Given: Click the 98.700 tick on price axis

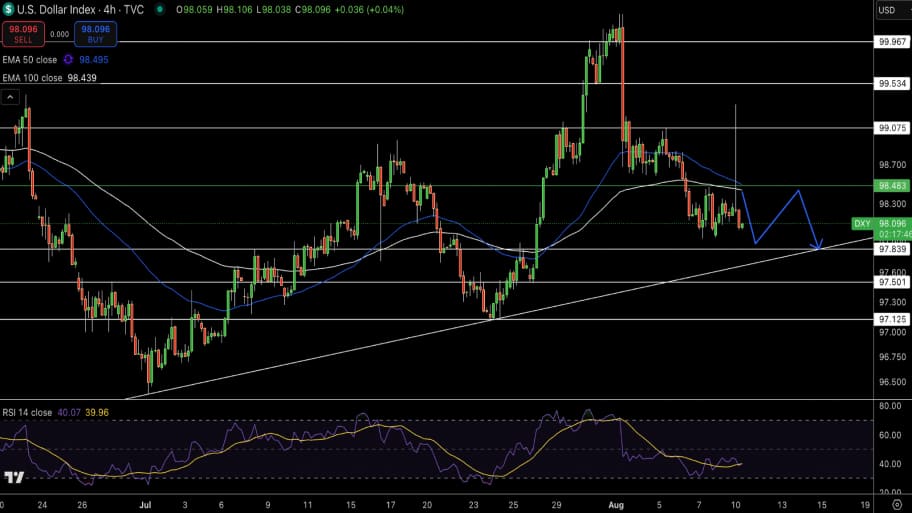Looking at the screenshot, I should [x=892, y=165].
